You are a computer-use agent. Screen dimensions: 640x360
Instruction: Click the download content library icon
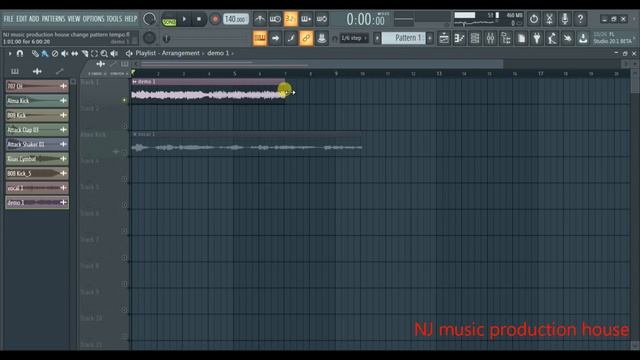coord(583,38)
